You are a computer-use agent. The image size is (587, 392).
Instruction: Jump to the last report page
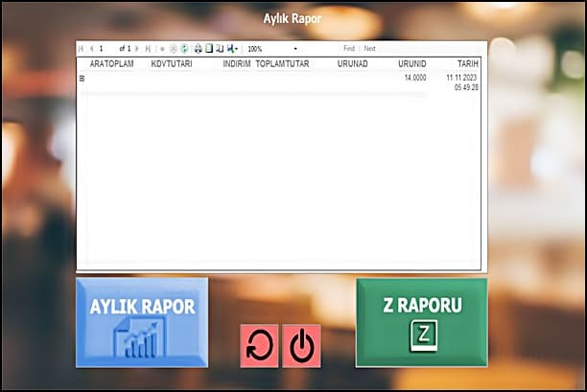pyautogui.click(x=147, y=48)
